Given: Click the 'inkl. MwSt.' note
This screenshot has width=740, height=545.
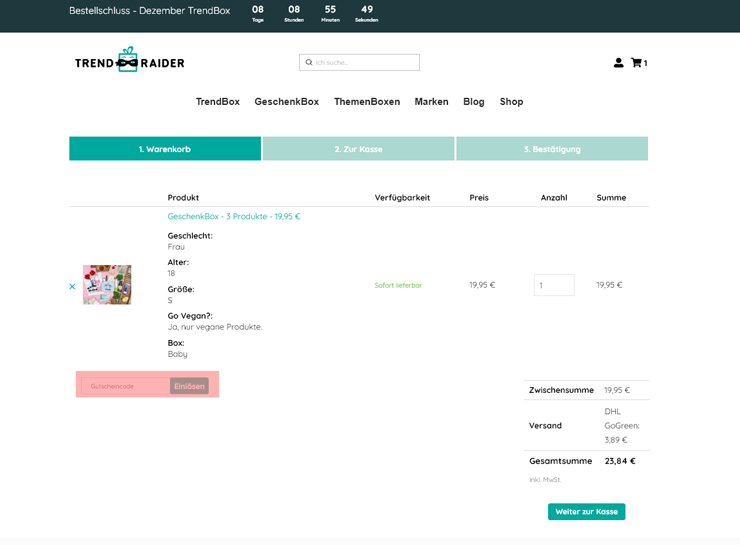Looking at the screenshot, I should click(545, 479).
